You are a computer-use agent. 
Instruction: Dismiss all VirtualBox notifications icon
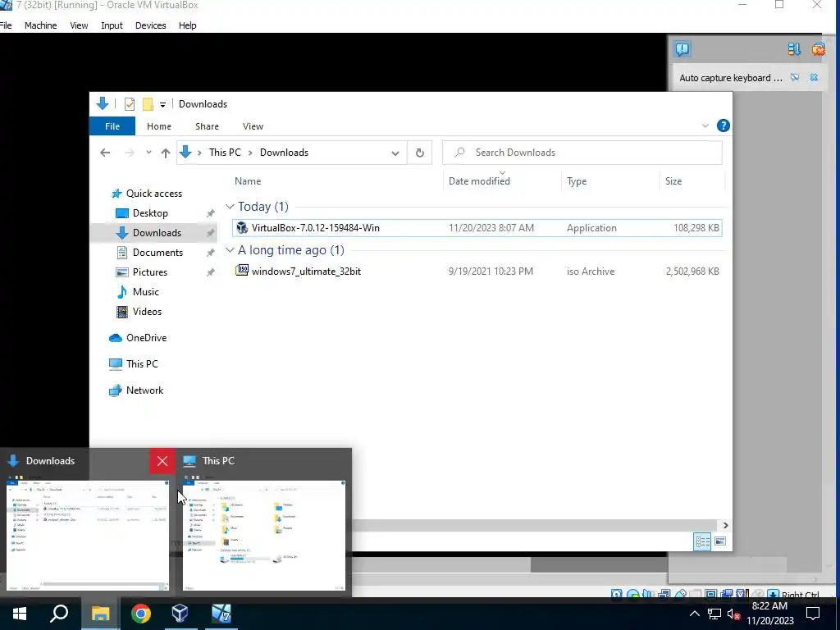pos(818,49)
